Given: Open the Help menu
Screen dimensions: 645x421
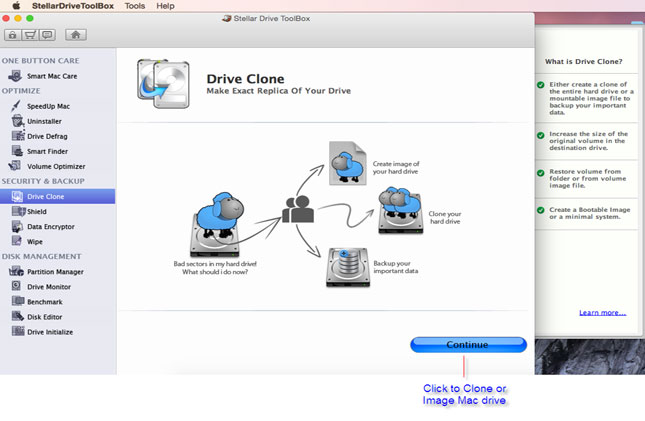Looking at the screenshot, I should pos(165,6).
